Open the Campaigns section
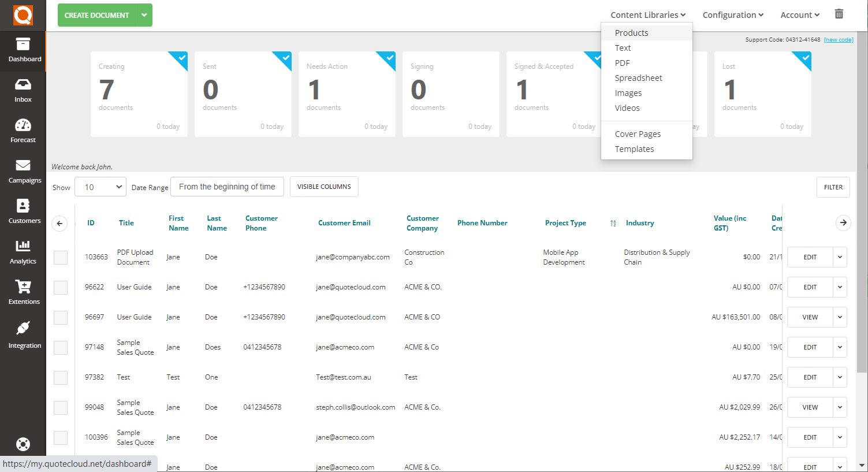868x472 pixels. (23, 171)
